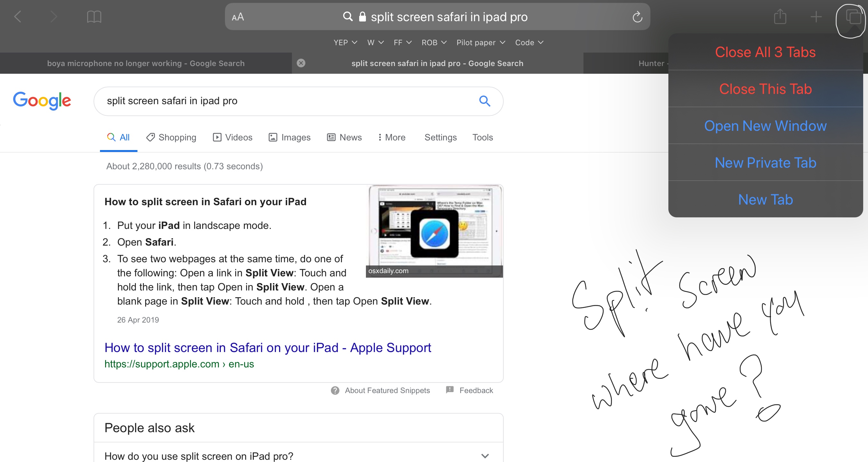Click the Feedback link below snippet
The height and width of the screenshot is (462, 868).
(475, 390)
